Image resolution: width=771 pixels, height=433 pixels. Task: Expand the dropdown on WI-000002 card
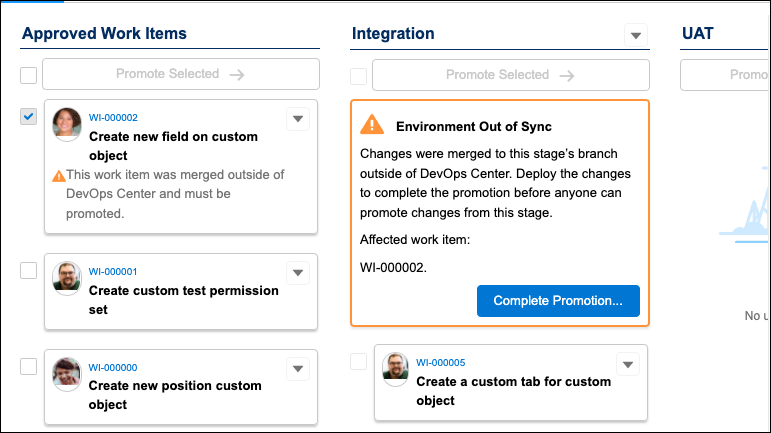pos(297,119)
